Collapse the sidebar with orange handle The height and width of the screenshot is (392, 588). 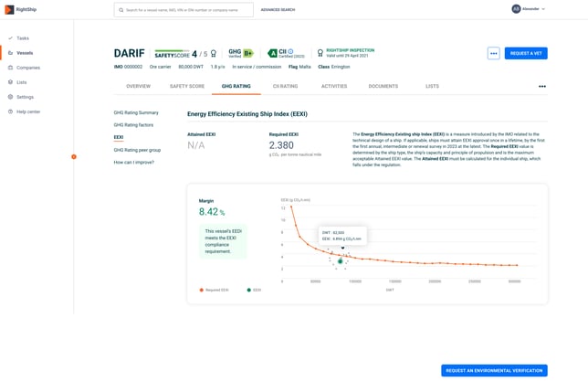point(74,157)
